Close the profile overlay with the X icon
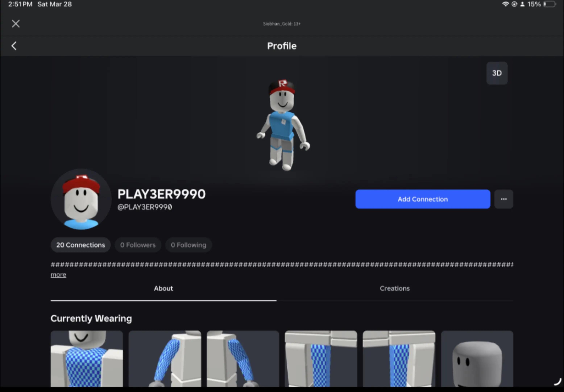The image size is (564, 392). click(x=16, y=24)
